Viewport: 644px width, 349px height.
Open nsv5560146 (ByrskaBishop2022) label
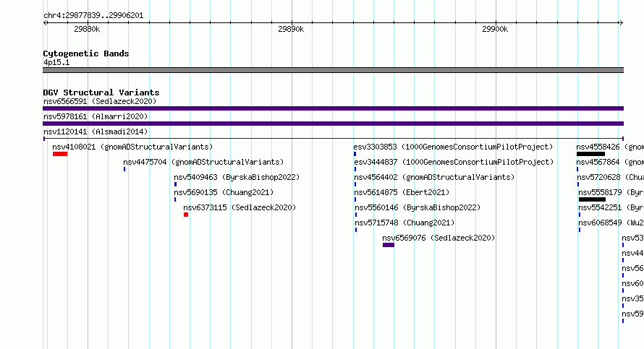418,207
